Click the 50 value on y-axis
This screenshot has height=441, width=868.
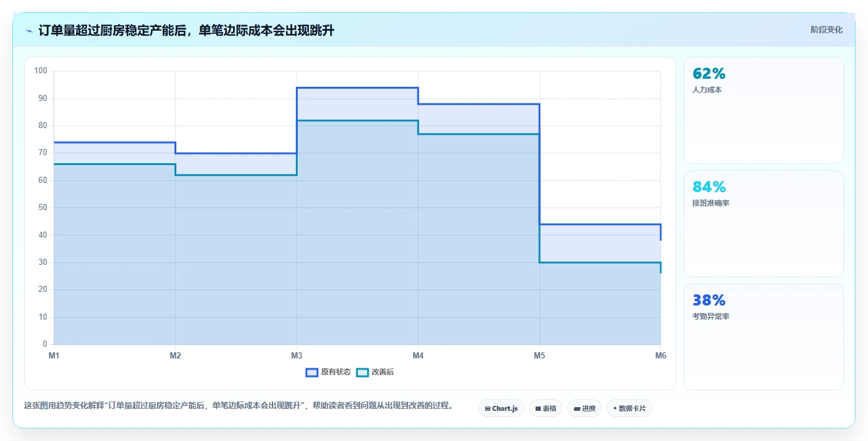pyautogui.click(x=43, y=208)
